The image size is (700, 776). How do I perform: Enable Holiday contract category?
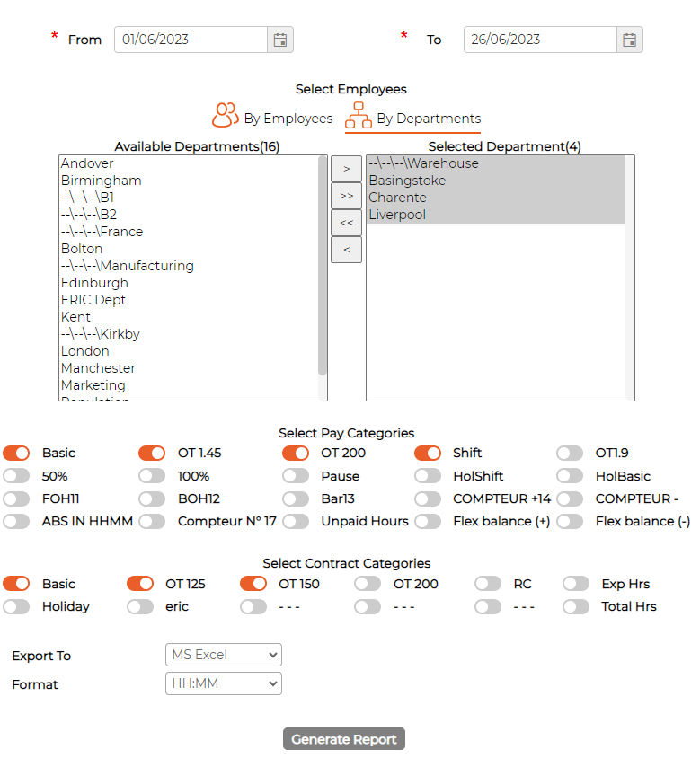point(16,607)
